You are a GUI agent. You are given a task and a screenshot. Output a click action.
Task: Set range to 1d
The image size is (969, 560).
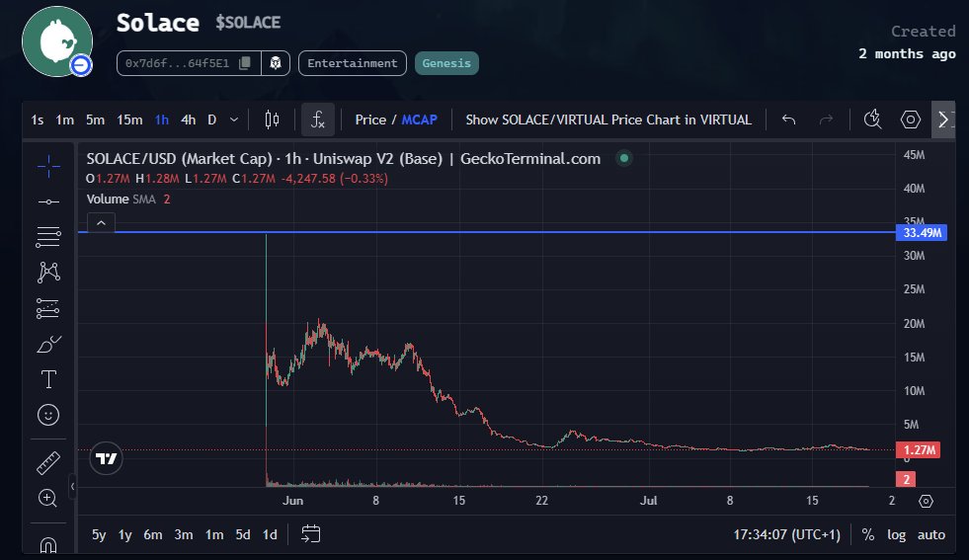[270, 534]
